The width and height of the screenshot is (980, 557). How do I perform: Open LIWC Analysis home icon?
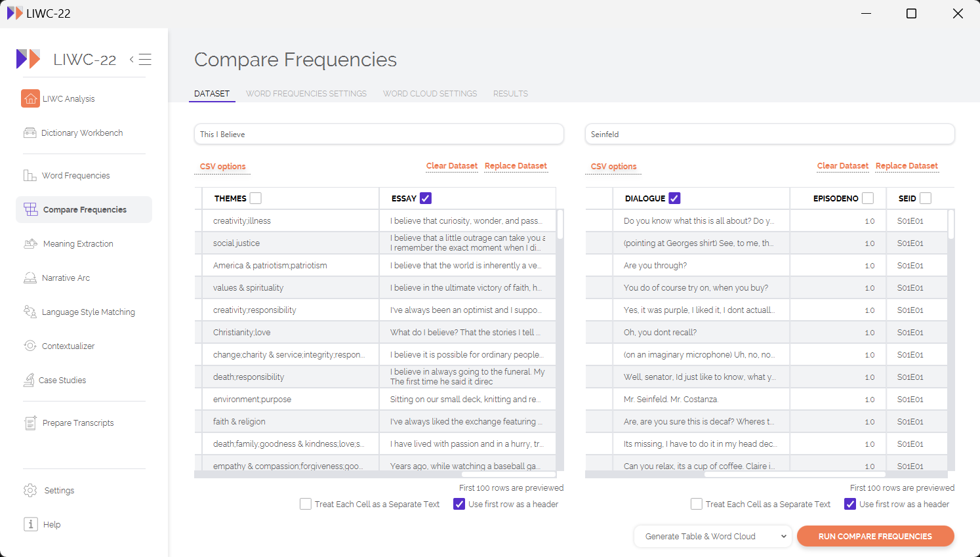(30, 98)
